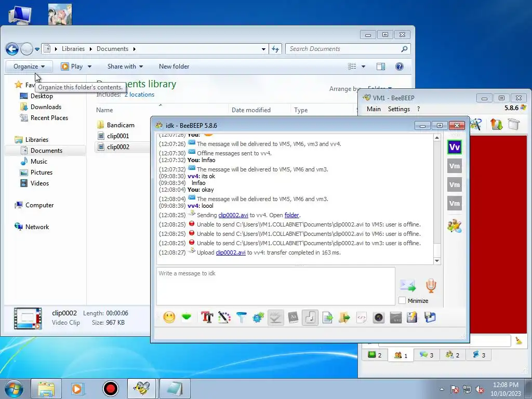Open chat settings blue gears icon
The width and height of the screenshot is (532, 399).
[258, 317]
